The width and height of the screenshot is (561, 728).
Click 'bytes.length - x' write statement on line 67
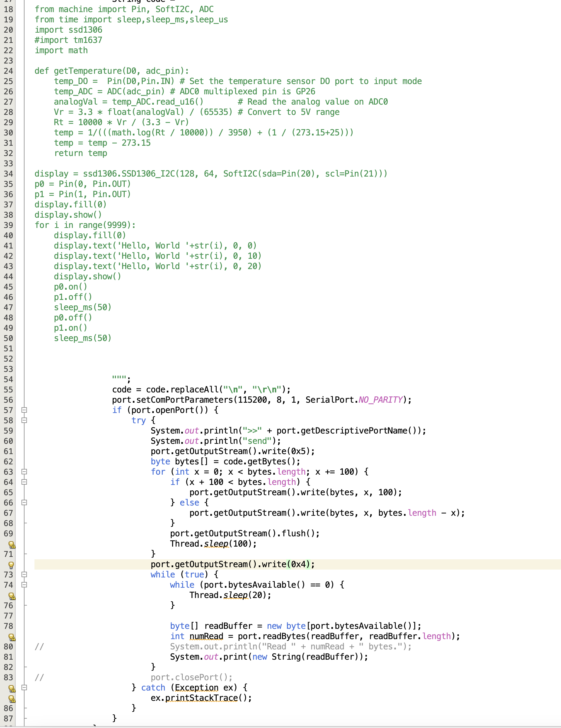point(327,513)
